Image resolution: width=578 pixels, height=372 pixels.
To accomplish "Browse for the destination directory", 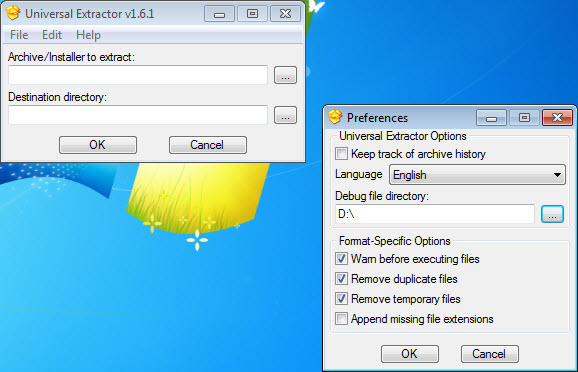I will (x=285, y=115).
